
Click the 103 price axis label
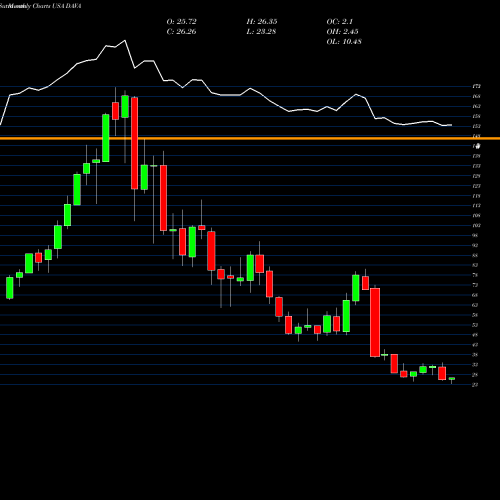476,225
